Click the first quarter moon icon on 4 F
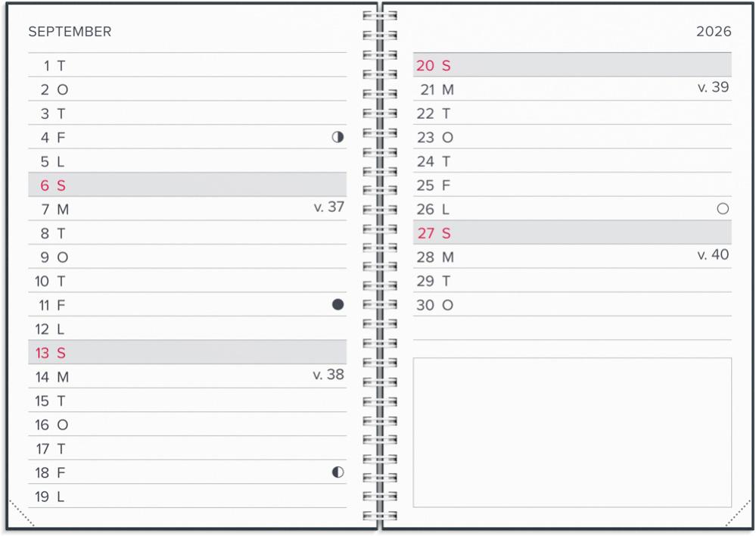 click(338, 137)
